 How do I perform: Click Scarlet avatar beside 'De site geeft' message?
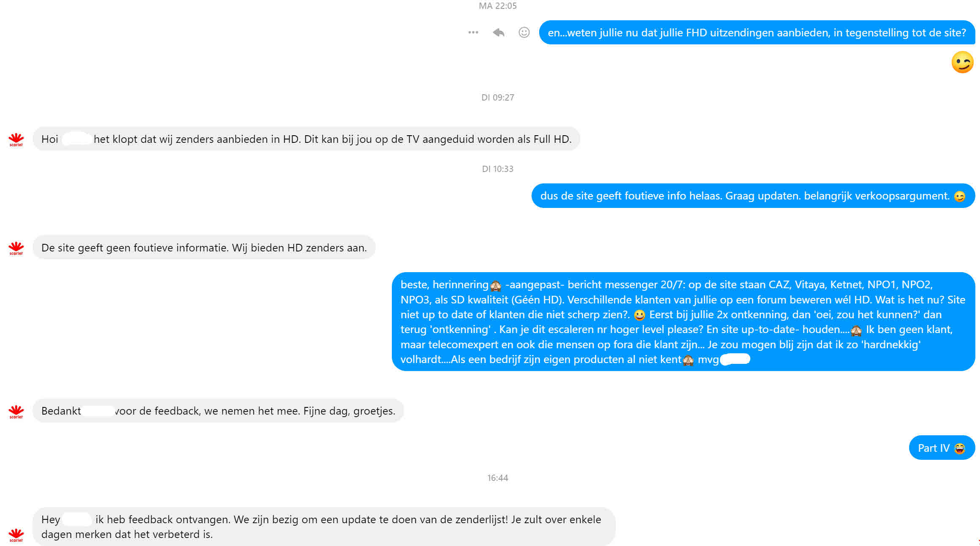16,248
